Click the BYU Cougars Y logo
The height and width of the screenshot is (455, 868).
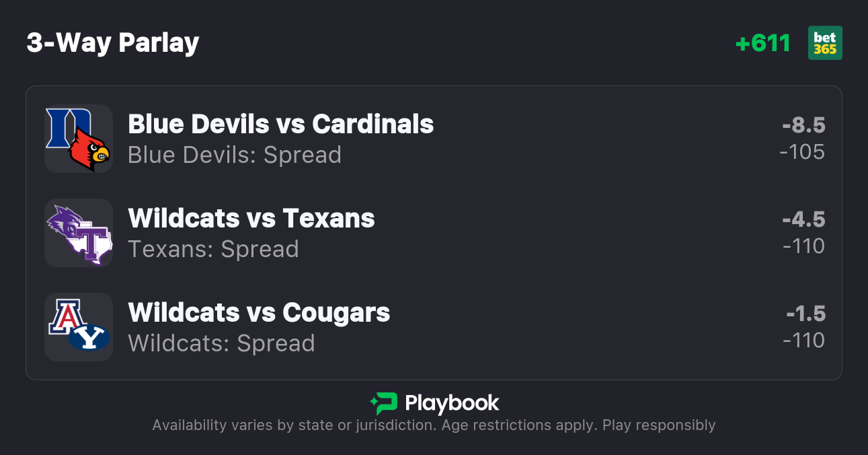(x=89, y=337)
